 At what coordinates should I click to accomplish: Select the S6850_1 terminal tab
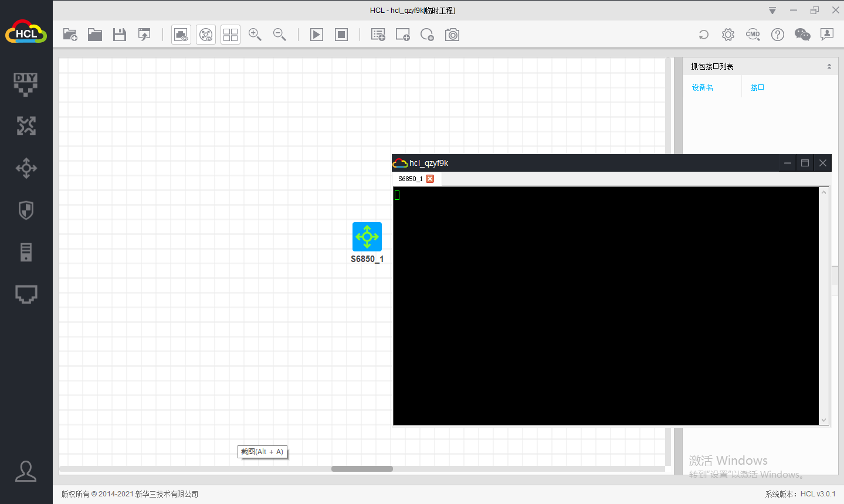(410, 179)
